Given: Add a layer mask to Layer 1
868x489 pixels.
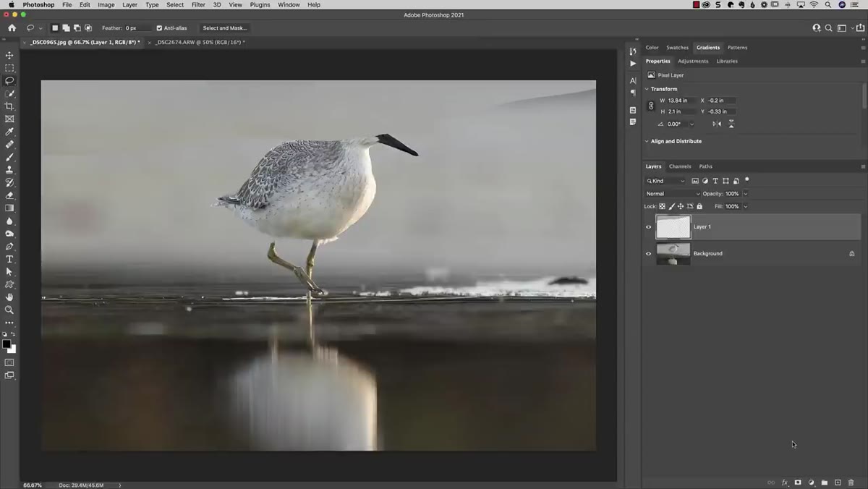Looking at the screenshot, I should pyautogui.click(x=798, y=482).
